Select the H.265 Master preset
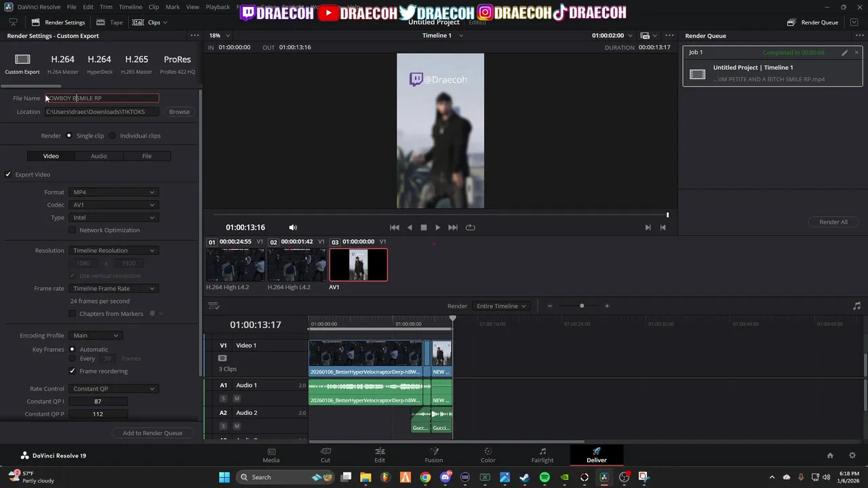 click(136, 64)
